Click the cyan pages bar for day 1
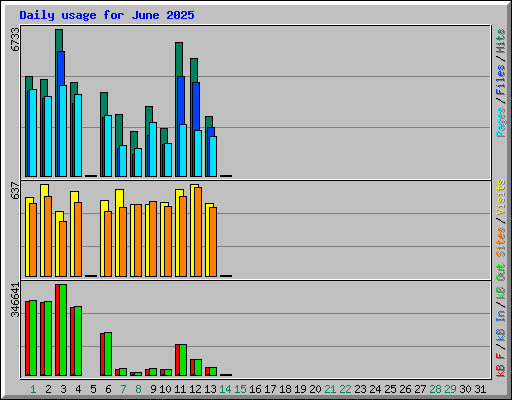Image resolution: width=512 pixels, height=400 pixels. [33, 133]
